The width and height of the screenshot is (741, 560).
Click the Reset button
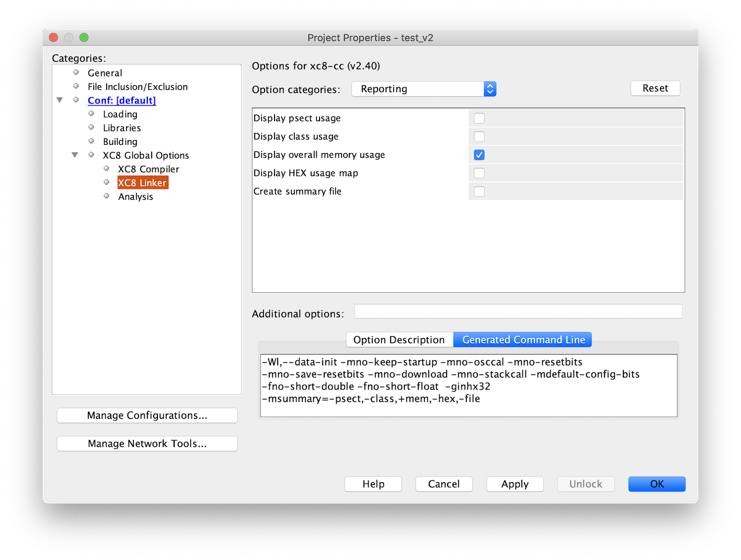(x=655, y=88)
